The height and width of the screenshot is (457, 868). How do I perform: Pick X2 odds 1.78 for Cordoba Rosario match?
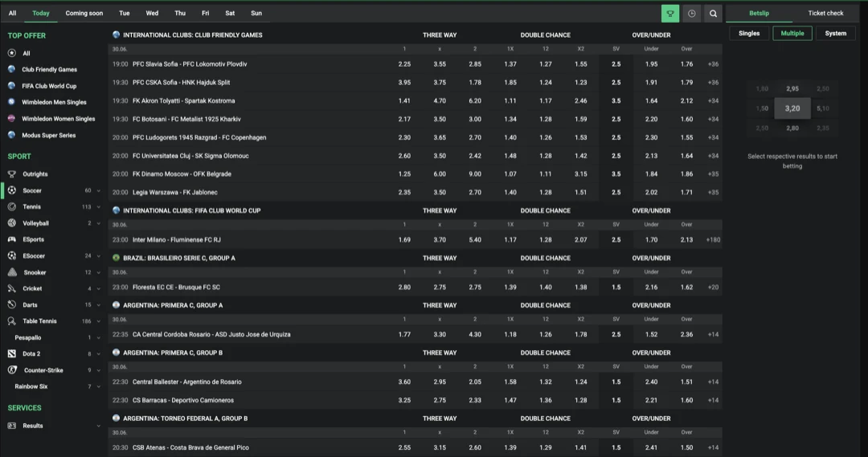(581, 334)
